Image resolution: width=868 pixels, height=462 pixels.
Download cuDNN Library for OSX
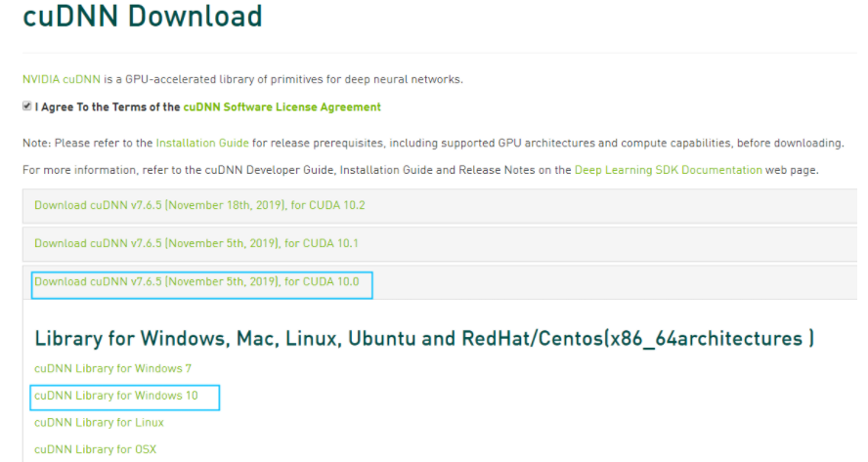[97, 449]
